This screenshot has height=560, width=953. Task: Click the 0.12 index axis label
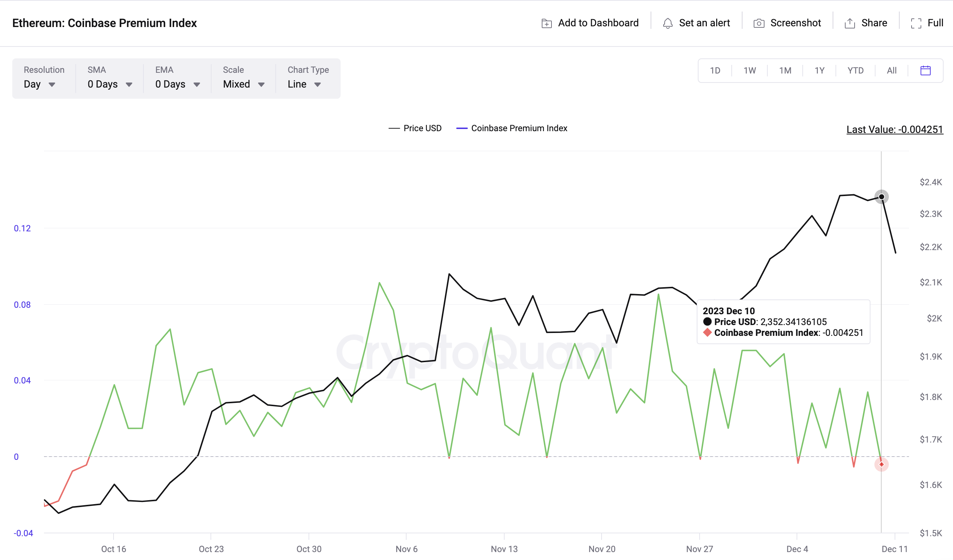(22, 228)
